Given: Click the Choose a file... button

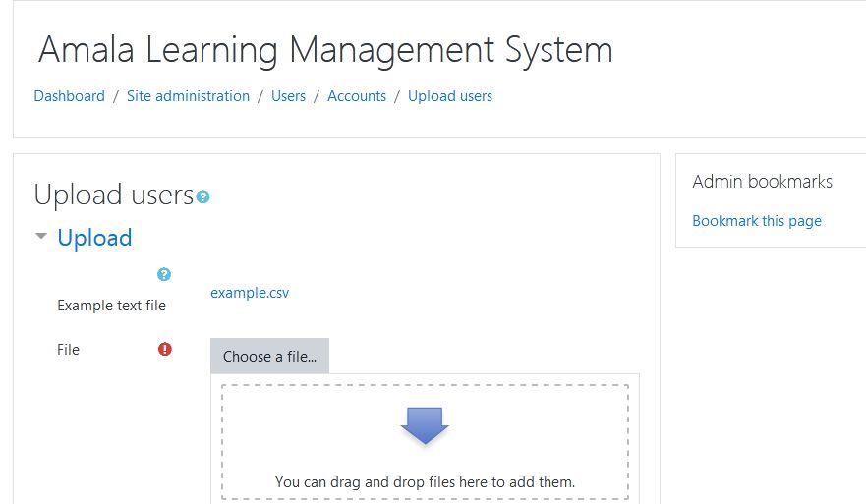Looking at the screenshot, I should pos(269,356).
